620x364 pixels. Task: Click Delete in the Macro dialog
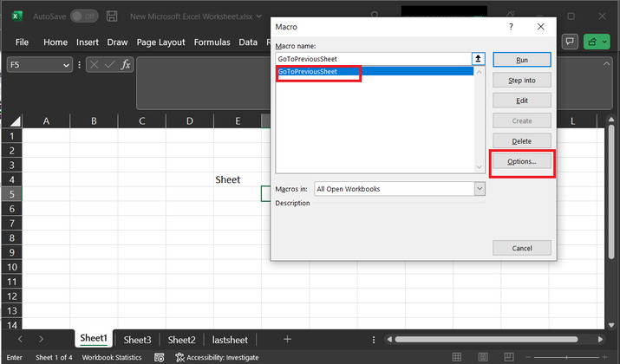[x=521, y=141]
